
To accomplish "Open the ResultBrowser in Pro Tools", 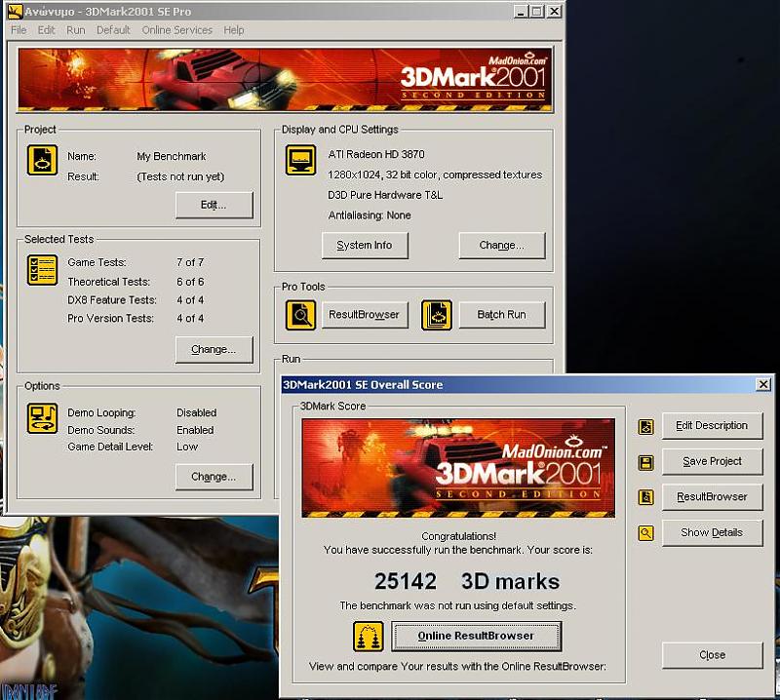I will 365,315.
